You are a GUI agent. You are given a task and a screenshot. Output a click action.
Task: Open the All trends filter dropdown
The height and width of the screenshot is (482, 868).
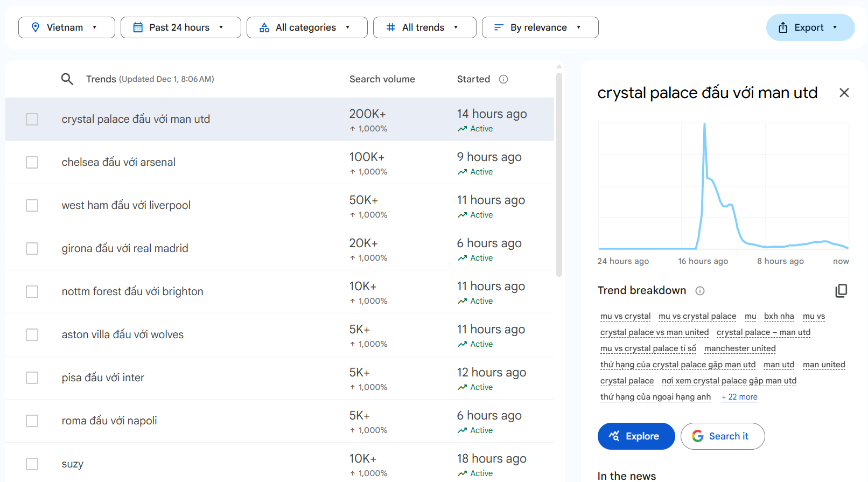click(x=424, y=27)
